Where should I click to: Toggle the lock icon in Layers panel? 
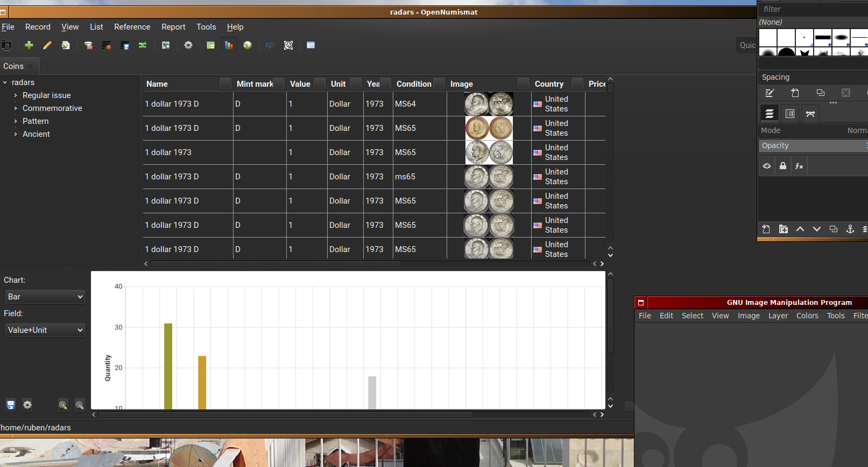pyautogui.click(x=783, y=166)
